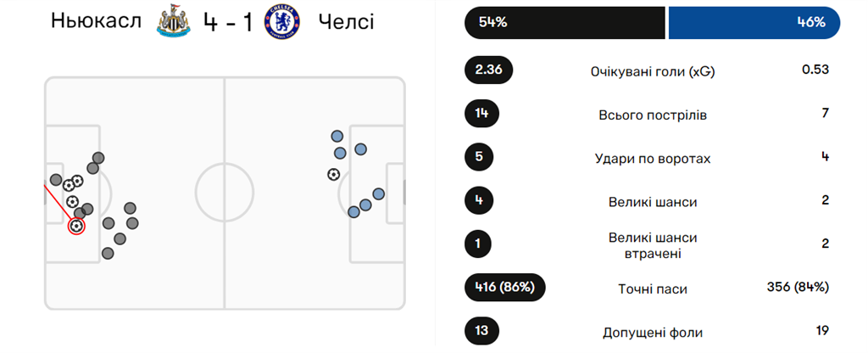Select the topmost Chelsea blue shot dot
868x353 pixels.
[x=337, y=136]
